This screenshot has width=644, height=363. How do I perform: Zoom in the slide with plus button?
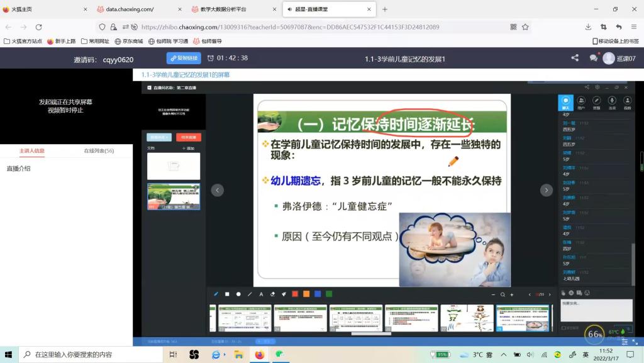pyautogui.click(x=512, y=294)
